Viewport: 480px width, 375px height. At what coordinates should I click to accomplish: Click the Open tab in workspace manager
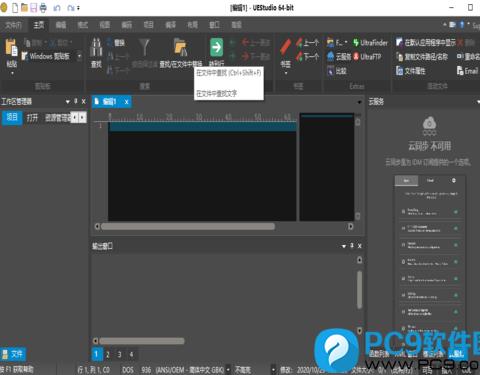pos(33,117)
